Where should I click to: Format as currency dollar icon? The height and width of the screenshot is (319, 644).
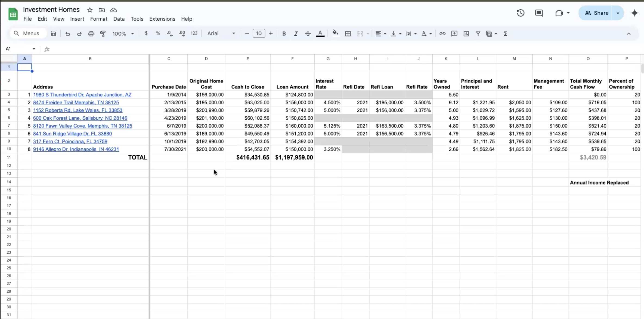coord(146,33)
